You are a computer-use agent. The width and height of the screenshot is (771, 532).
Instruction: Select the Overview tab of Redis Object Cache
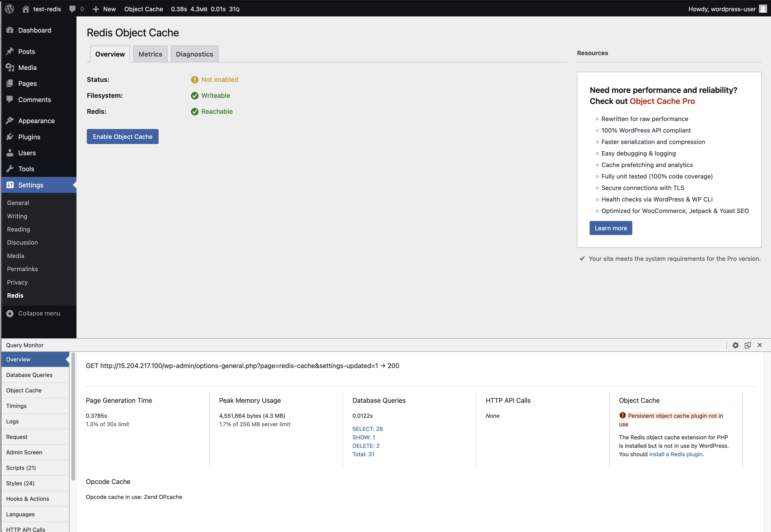pos(110,54)
